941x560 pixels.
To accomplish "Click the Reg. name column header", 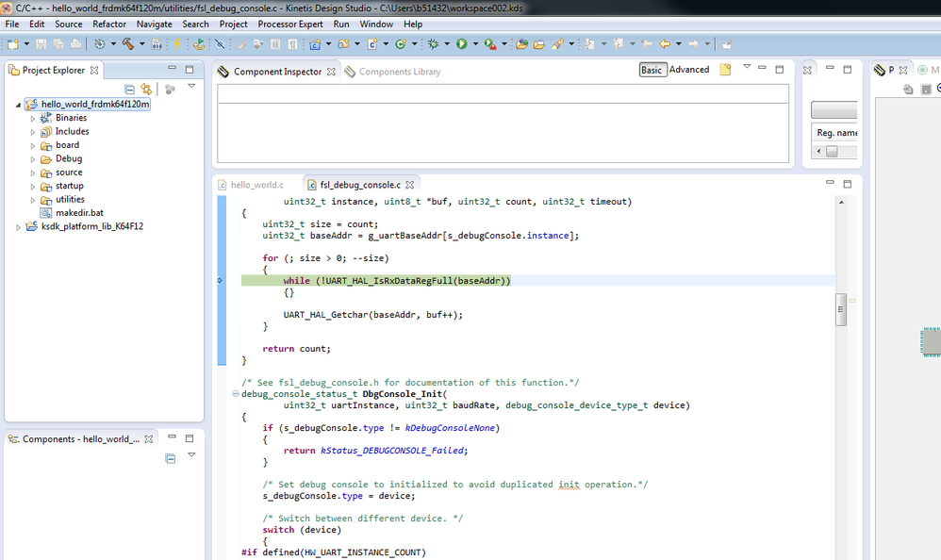I will pyautogui.click(x=836, y=133).
